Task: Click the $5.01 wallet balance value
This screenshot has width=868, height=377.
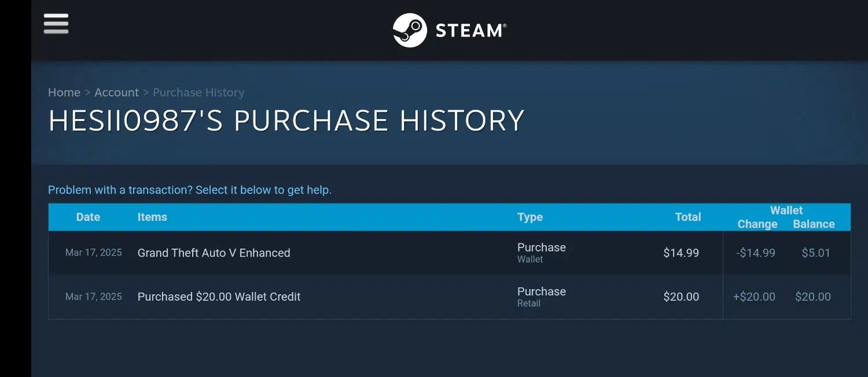Action: tap(816, 253)
